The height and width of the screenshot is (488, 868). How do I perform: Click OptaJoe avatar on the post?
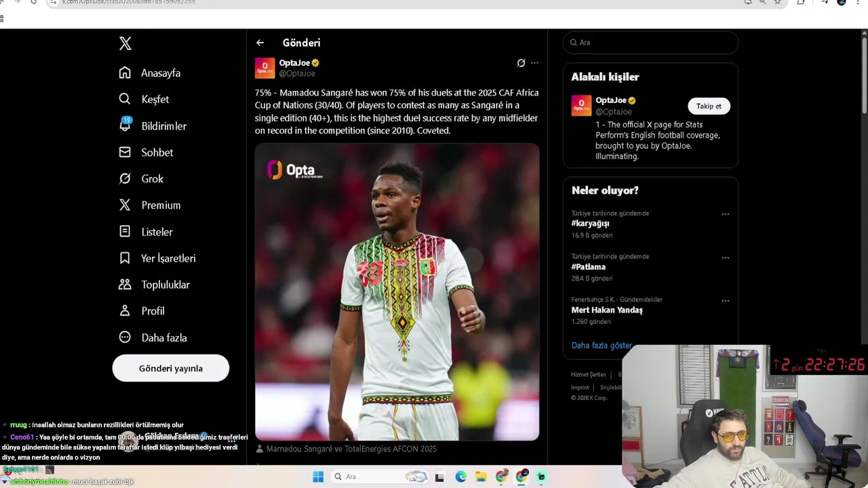pos(264,68)
